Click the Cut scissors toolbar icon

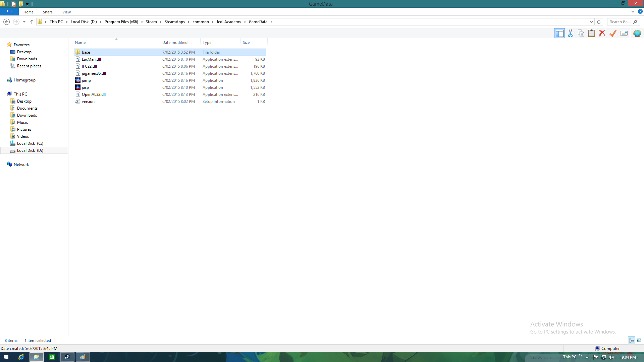coord(570,33)
